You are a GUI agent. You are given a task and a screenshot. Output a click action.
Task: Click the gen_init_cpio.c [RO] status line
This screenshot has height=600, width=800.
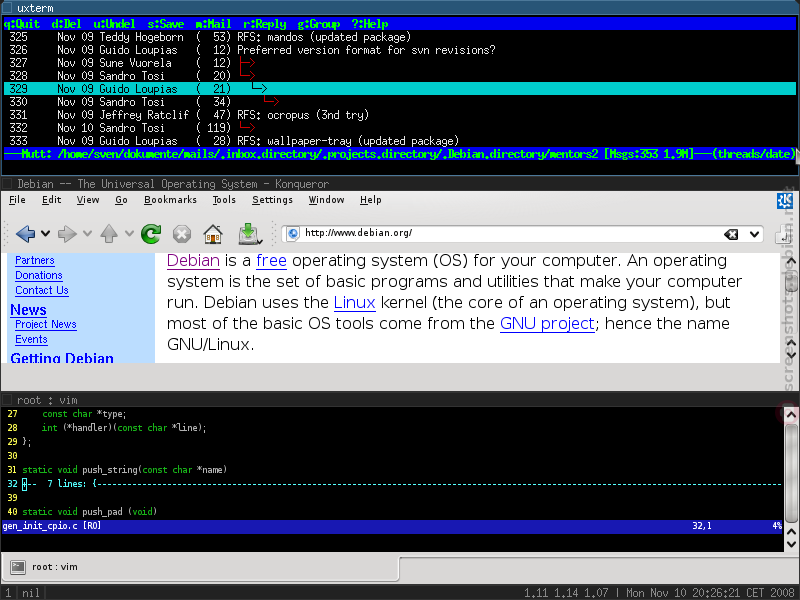point(392,526)
